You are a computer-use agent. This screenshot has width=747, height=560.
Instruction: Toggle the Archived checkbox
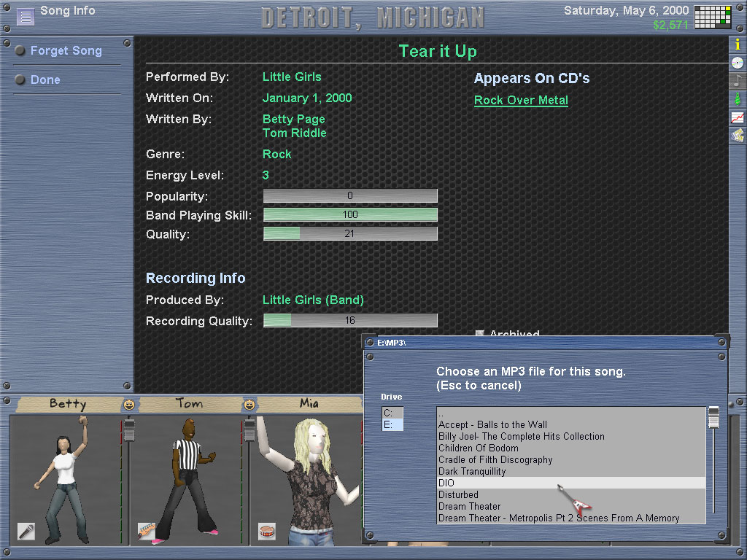(x=480, y=334)
